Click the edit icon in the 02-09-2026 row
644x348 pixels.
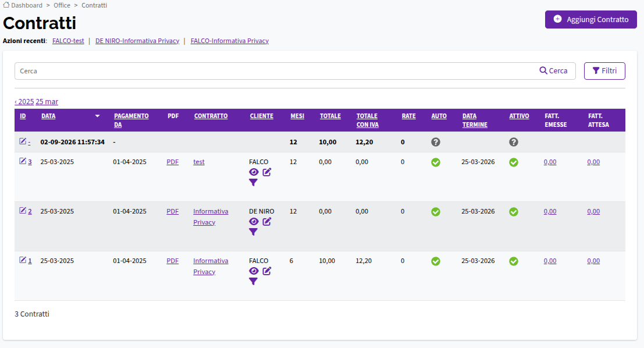click(23, 141)
